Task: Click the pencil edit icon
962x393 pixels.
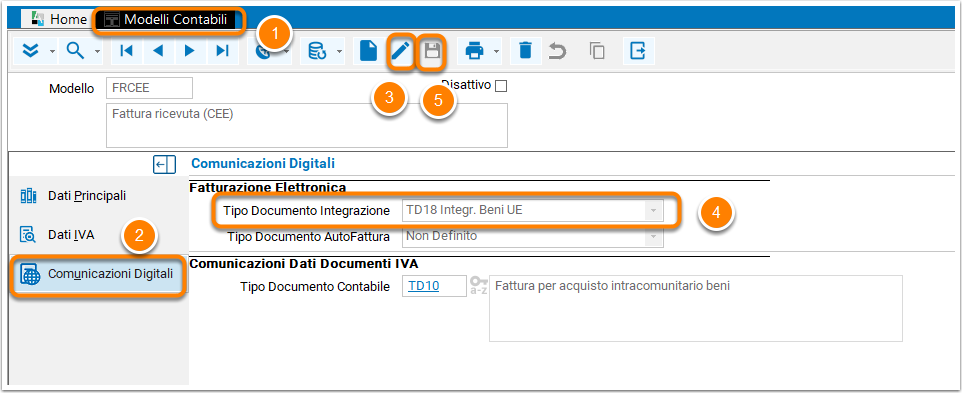Action: click(x=400, y=51)
